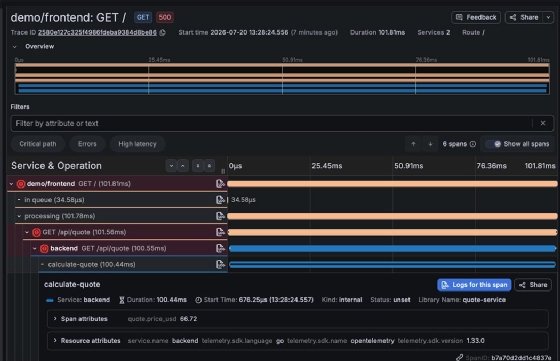The image size is (560, 361).
Task: Select the Errors filter chip
Action: (87, 144)
